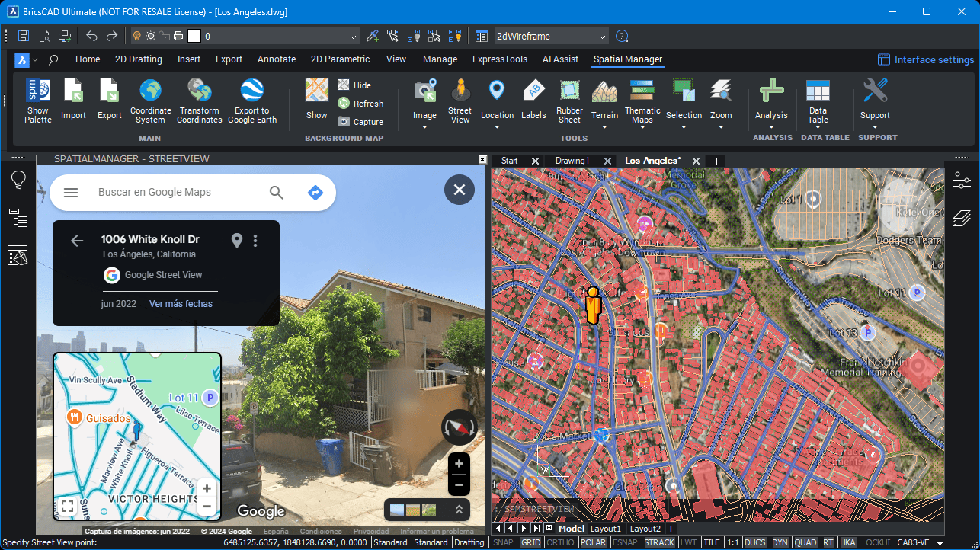Close the Street View panorama with the X button
The image size is (980, 550).
460,190
